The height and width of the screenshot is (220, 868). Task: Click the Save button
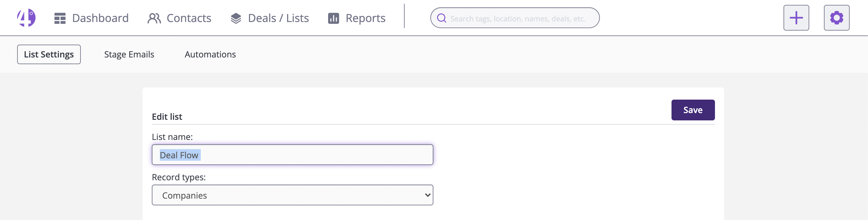pos(693,110)
